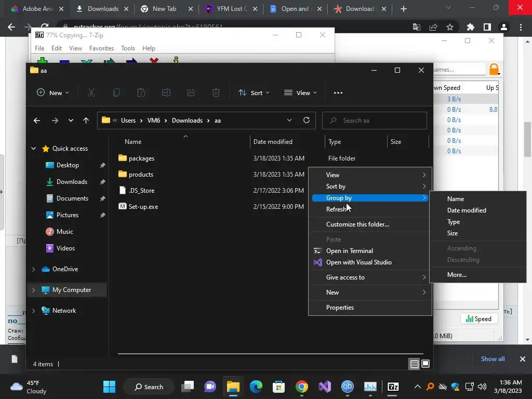Refresh the aa folder address bar

(307, 120)
